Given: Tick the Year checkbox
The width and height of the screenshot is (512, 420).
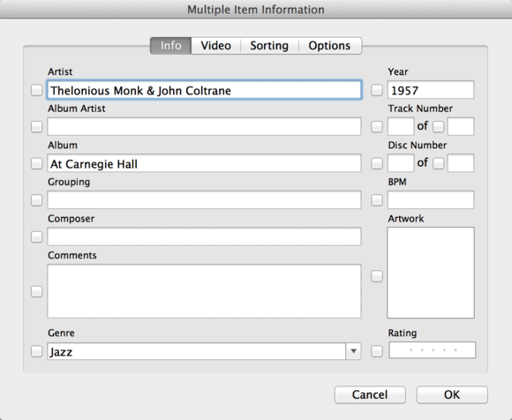Looking at the screenshot, I should (377, 90).
